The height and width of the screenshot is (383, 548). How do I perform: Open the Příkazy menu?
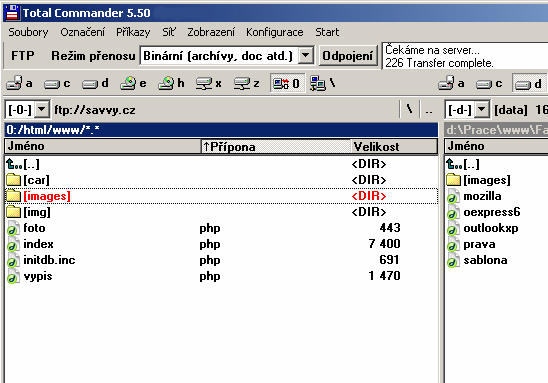click(x=133, y=32)
